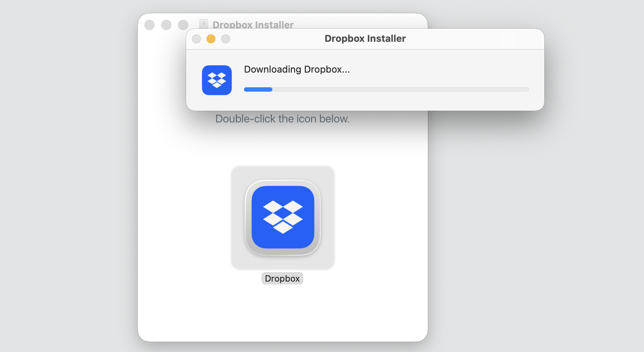Open the large Dropbox installer icon
The image size is (644, 352).
point(283,217)
